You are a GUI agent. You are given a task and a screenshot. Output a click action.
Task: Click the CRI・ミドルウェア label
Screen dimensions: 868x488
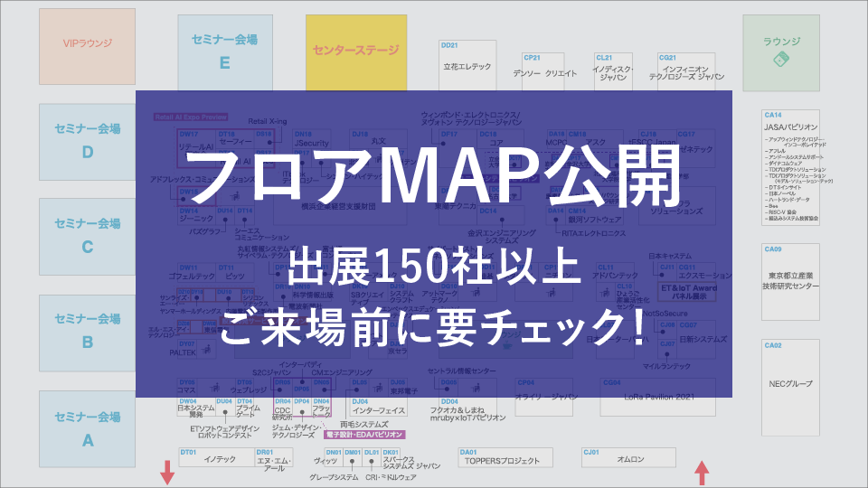click(x=391, y=477)
